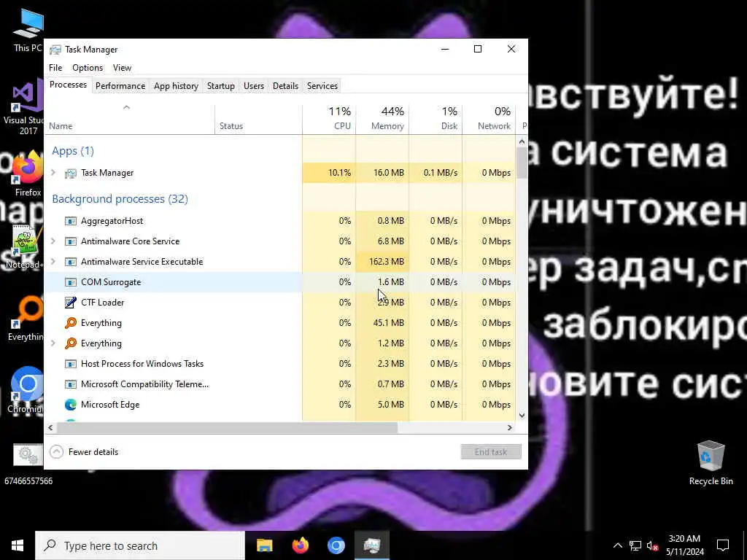
Task: Open the notification center icon
Action: pyautogui.click(x=723, y=545)
